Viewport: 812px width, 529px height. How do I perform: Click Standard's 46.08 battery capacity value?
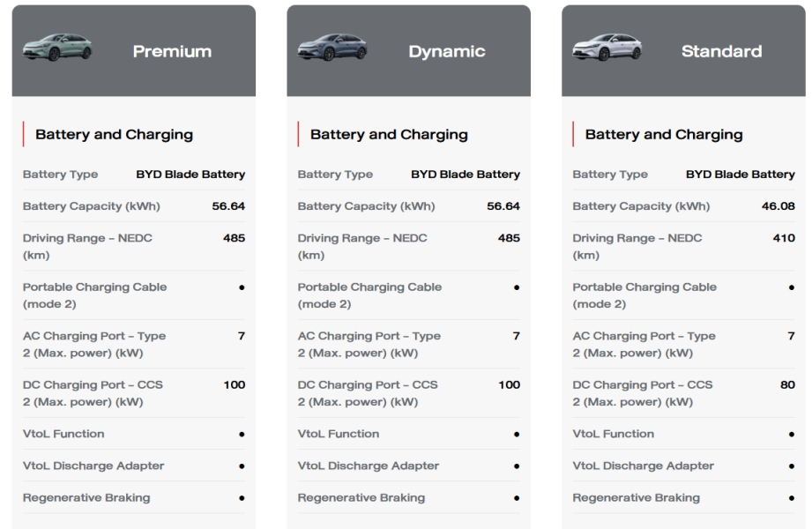click(x=778, y=206)
